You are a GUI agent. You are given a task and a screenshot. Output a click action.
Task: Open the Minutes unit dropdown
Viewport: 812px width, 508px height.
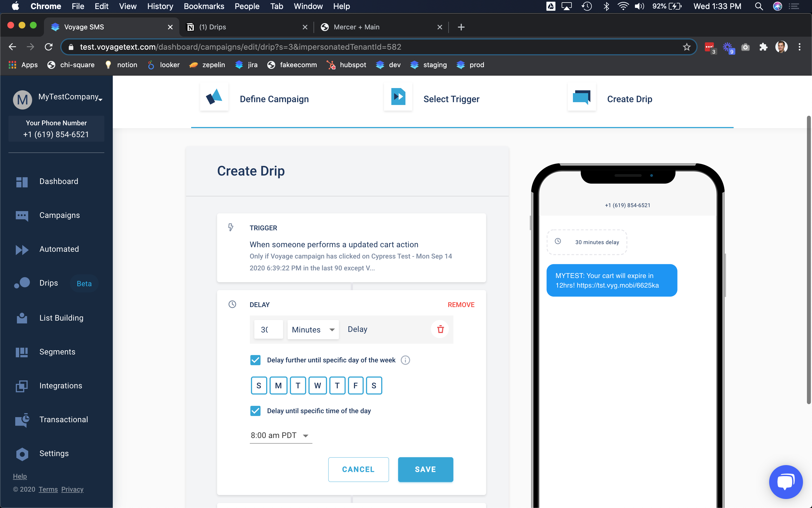313,330
